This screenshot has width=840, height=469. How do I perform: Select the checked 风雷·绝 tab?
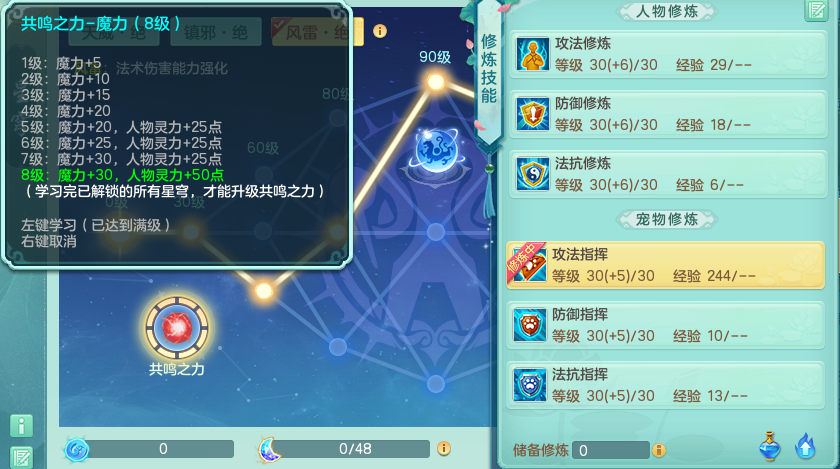pos(317,32)
